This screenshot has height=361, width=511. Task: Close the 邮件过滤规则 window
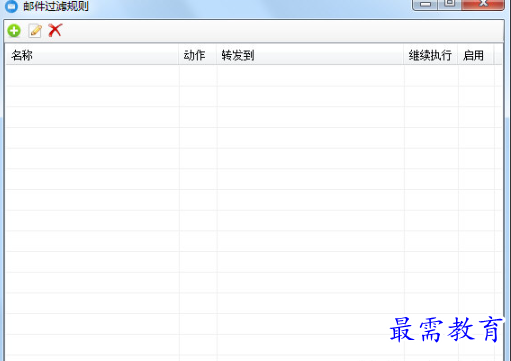pos(483,4)
